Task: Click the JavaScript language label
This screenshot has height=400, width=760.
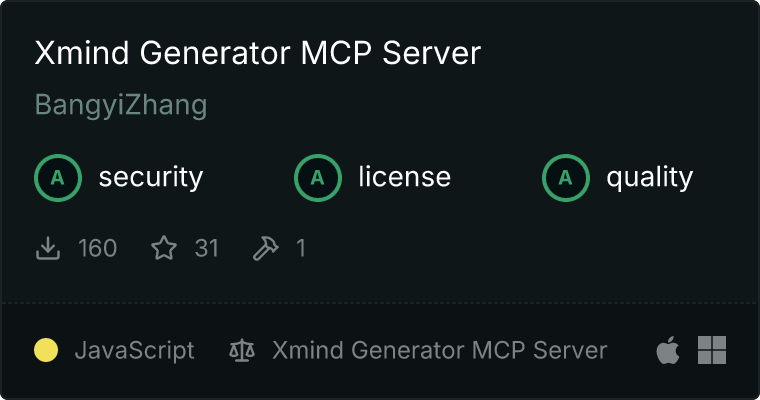Action: pyautogui.click(x=134, y=351)
